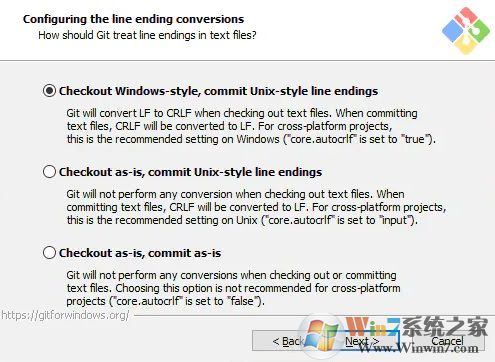The width and height of the screenshot is (495, 362).
Task: Click the description mentioning core.autocrlf set to false
Action: click(x=233, y=288)
